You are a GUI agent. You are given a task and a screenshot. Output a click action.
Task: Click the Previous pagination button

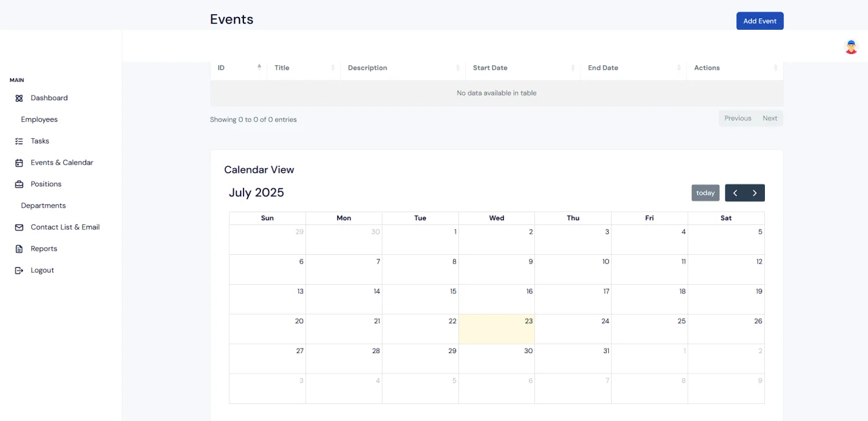pos(738,119)
